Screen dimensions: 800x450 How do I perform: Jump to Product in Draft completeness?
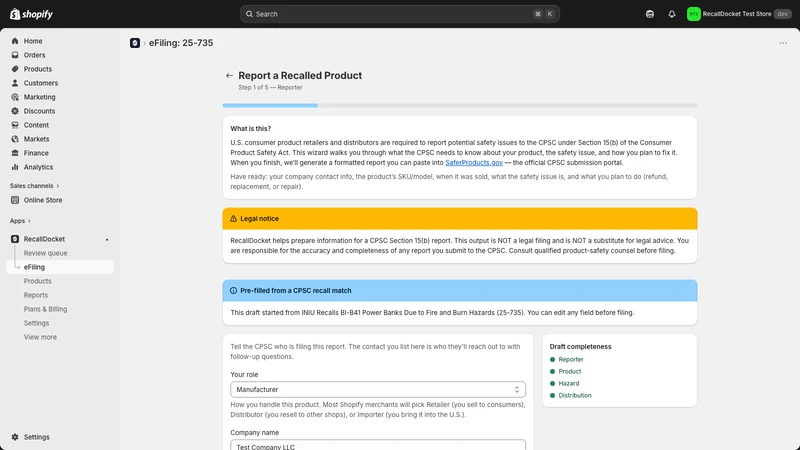pos(569,371)
